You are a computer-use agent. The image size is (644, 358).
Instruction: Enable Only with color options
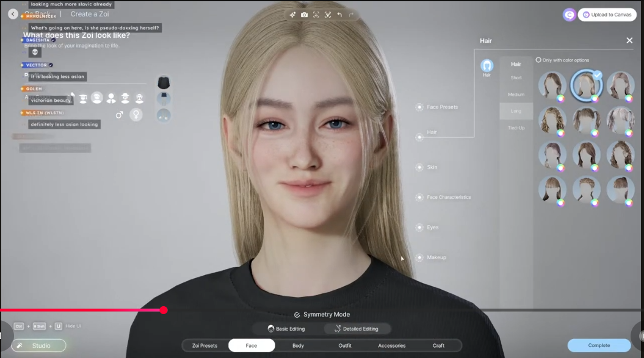(538, 60)
